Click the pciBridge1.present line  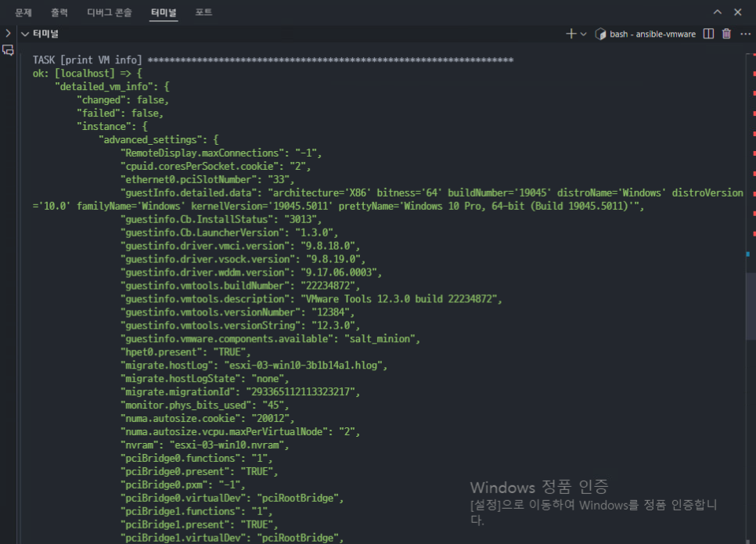(x=199, y=524)
